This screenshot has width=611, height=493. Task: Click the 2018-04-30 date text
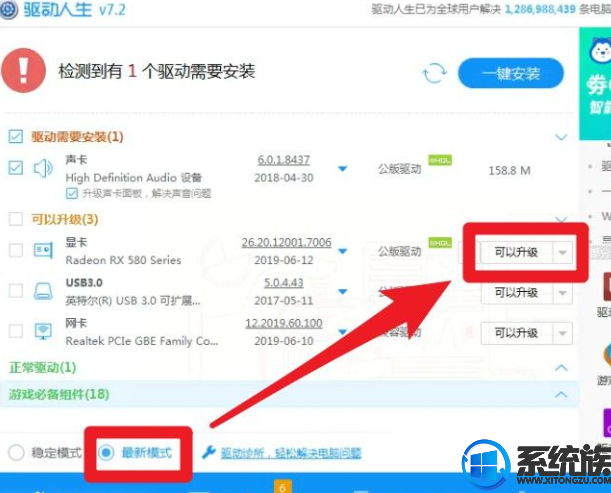point(284,178)
